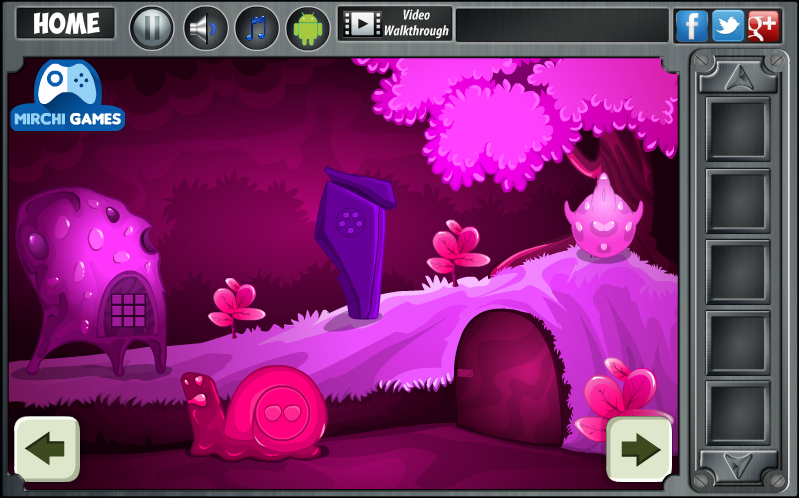This screenshot has height=498, width=799.
Task: Click the pink plant near the mushroom house
Action: (x=235, y=307)
